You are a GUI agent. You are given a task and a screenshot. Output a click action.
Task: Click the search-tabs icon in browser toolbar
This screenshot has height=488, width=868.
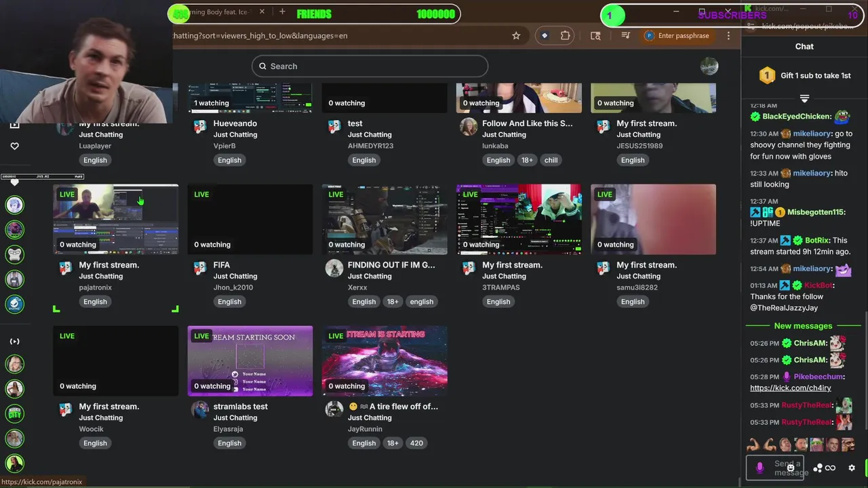[x=595, y=36]
